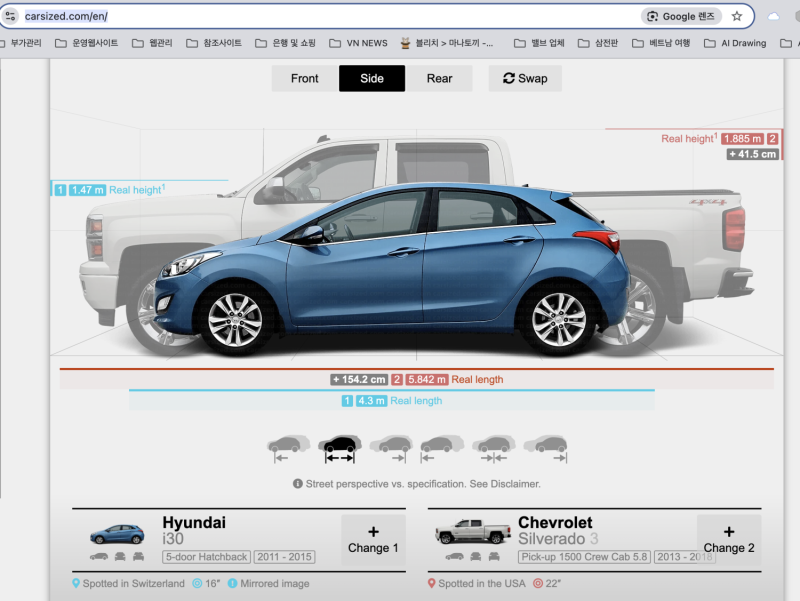
Task: Open the 밸브 업체 bookmark folder
Action: [x=539, y=43]
